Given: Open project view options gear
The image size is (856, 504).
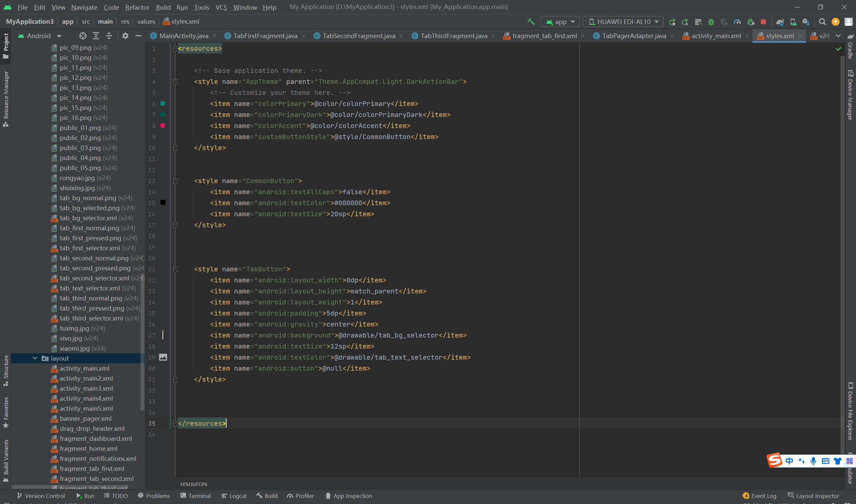Looking at the screenshot, I should pos(125,36).
